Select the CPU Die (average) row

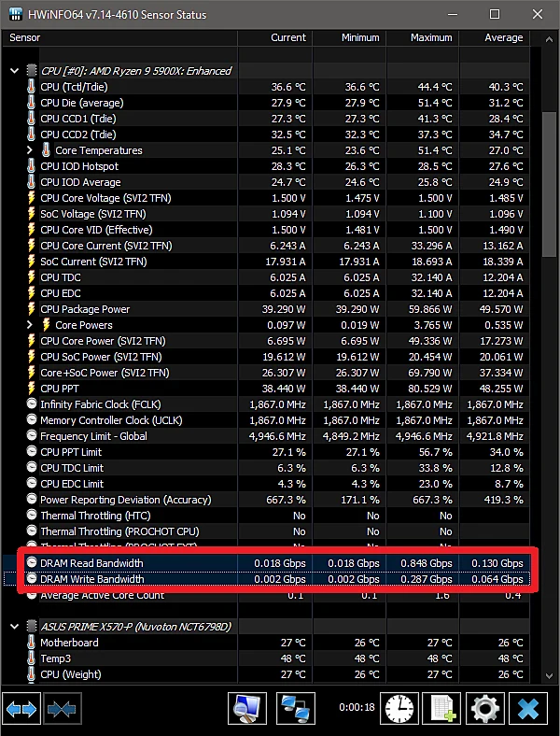[x=266, y=103]
